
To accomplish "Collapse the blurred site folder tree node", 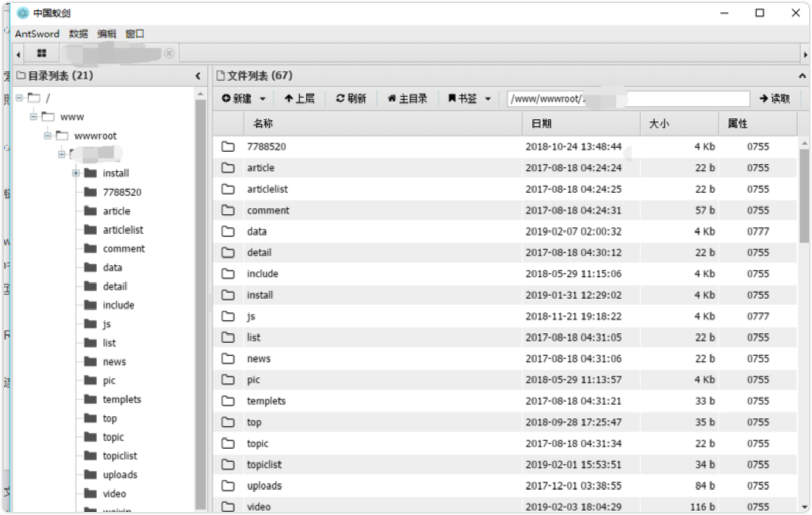I will [x=61, y=154].
